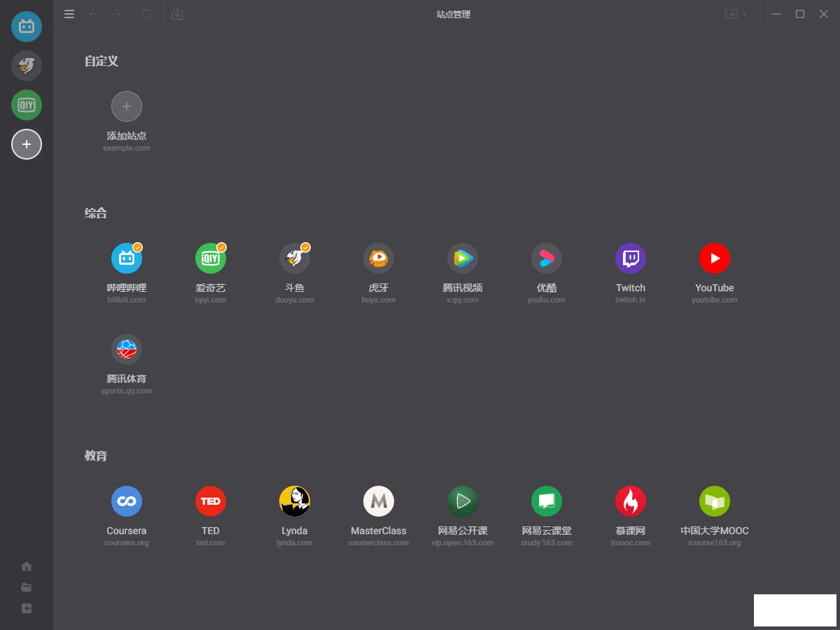Click the 教育 section heading
Viewport: 840px width, 630px height.
pos(96,456)
